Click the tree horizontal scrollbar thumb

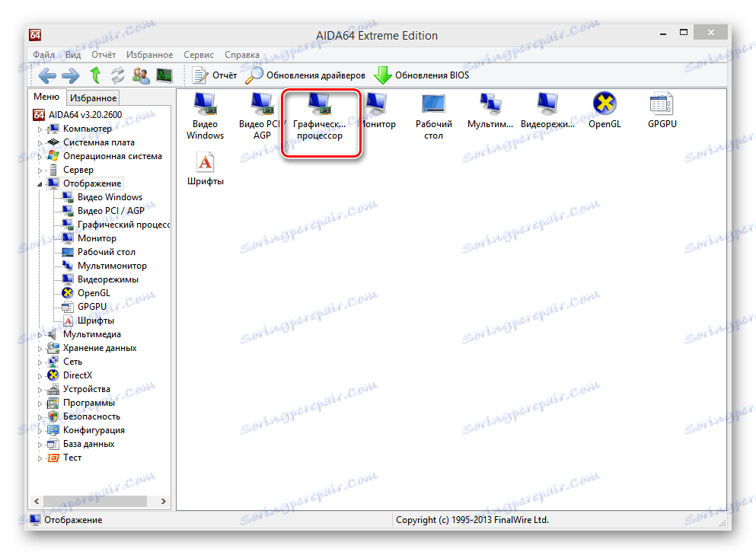coord(95,502)
